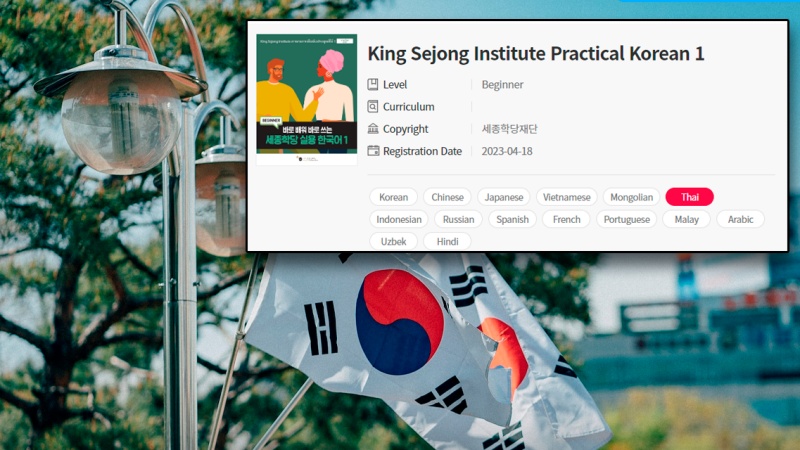800x450 pixels.
Task: Switch to the Spanish version
Action: point(512,219)
